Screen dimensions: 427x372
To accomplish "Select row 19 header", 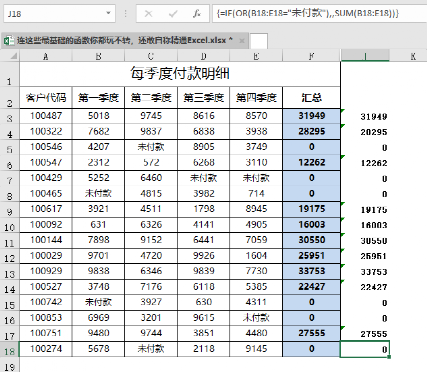I will 10,365.
